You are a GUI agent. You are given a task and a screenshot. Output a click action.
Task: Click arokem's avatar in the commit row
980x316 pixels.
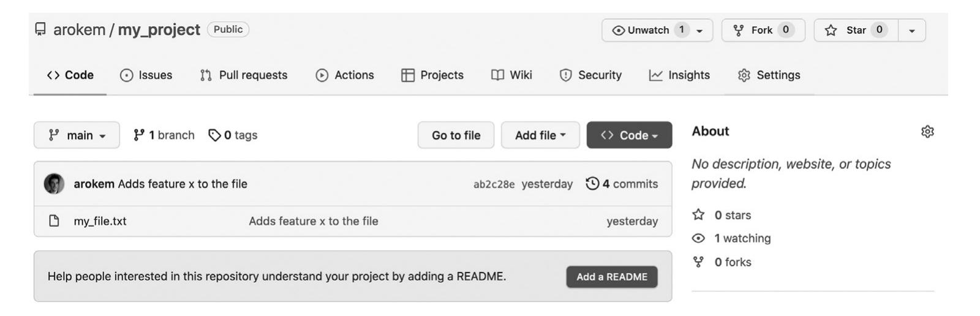pos(54,184)
